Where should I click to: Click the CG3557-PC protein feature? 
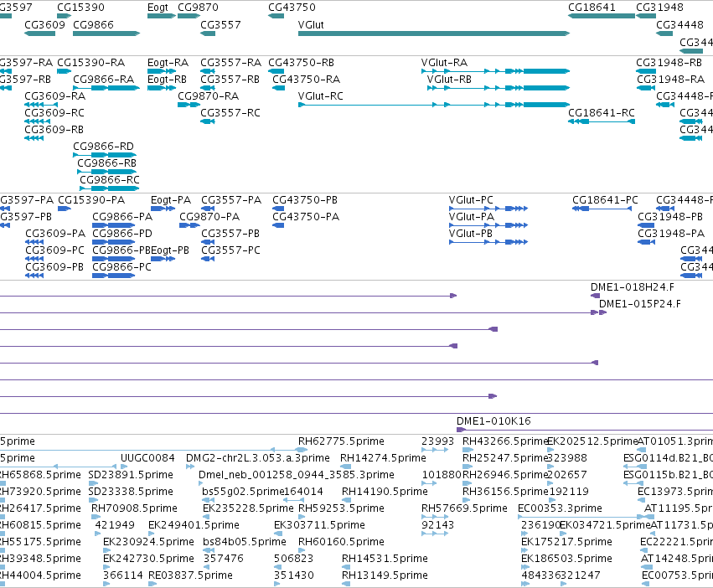pyautogui.click(x=208, y=259)
